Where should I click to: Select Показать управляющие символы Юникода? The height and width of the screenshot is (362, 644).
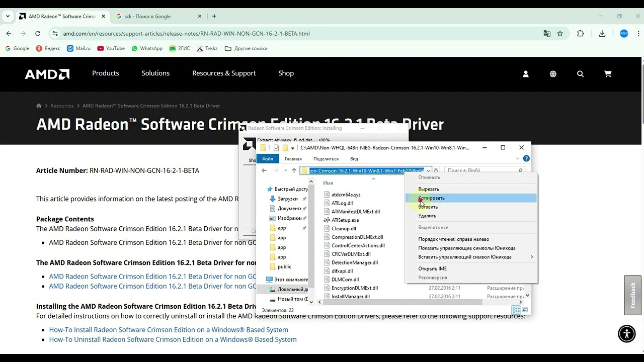coord(471,248)
